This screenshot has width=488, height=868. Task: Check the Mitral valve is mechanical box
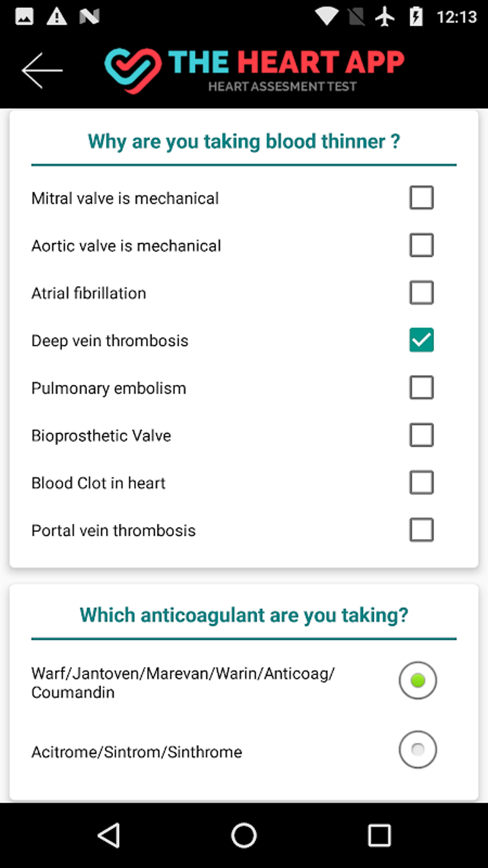pyautogui.click(x=421, y=198)
